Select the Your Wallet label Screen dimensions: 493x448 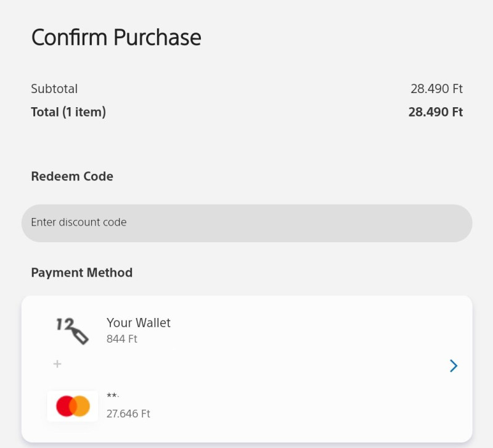(x=138, y=323)
